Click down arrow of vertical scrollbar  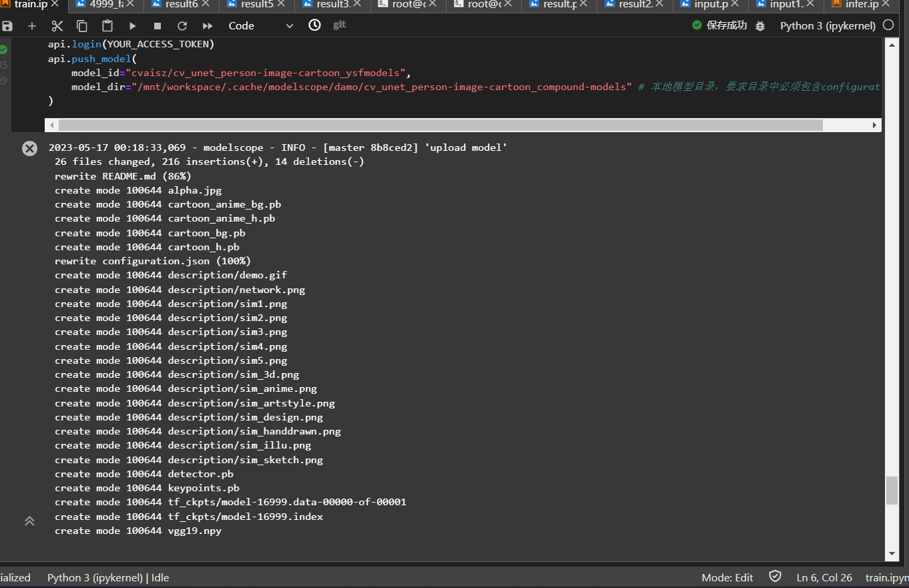click(892, 553)
